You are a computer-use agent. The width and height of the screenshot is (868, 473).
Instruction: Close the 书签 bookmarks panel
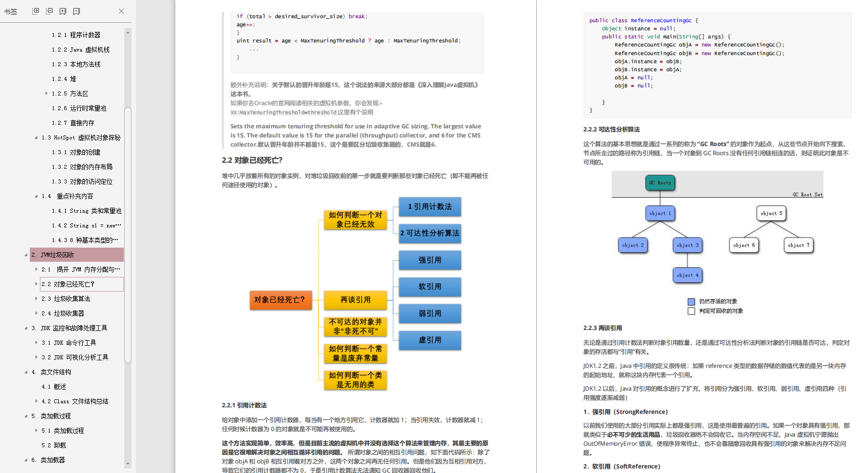coord(121,11)
